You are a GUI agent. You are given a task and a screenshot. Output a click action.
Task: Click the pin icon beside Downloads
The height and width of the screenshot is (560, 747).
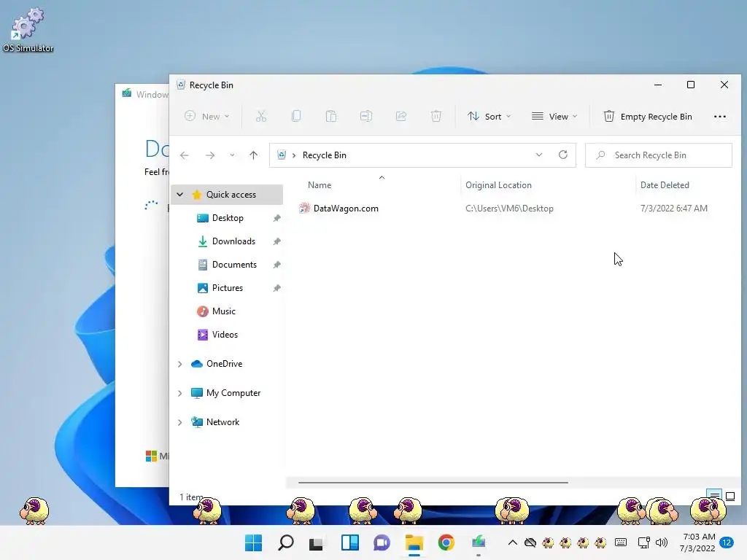click(x=276, y=241)
